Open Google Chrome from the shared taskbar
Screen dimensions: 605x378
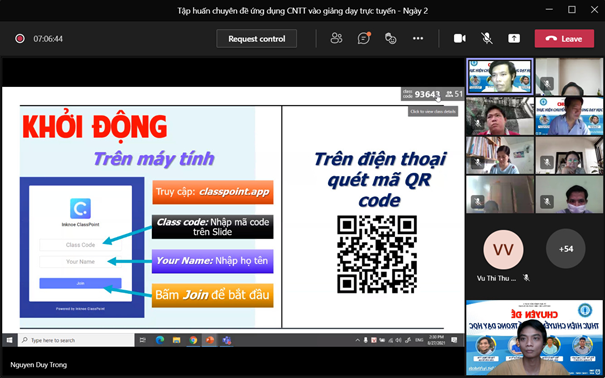click(x=193, y=340)
